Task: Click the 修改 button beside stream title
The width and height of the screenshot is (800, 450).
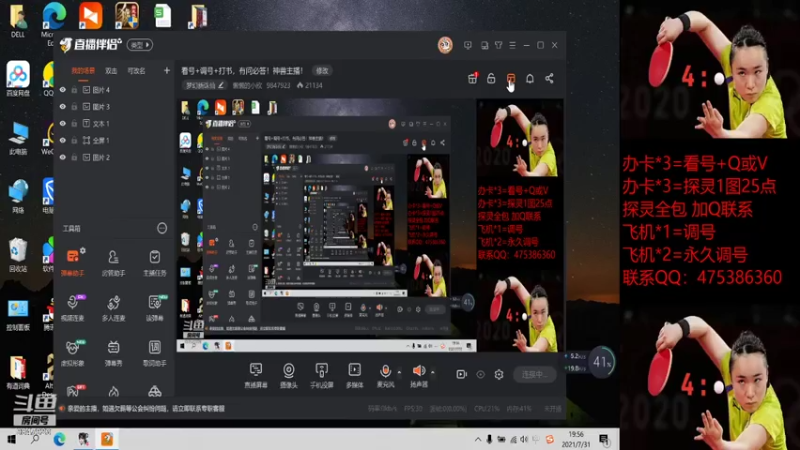Action: [x=322, y=71]
